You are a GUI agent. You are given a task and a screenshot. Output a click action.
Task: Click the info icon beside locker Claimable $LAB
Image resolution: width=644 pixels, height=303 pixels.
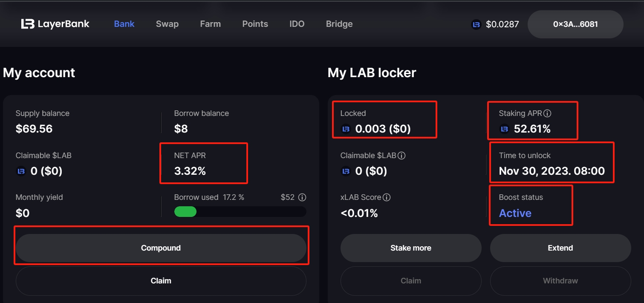tap(401, 156)
